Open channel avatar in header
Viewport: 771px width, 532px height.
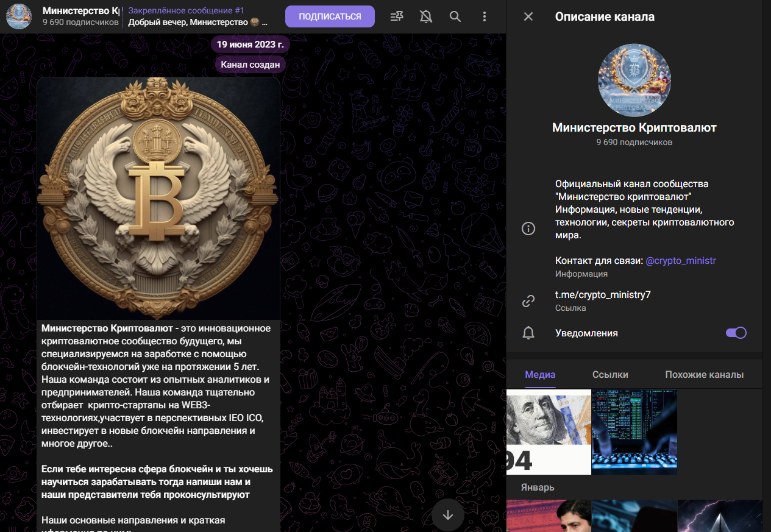click(x=19, y=16)
